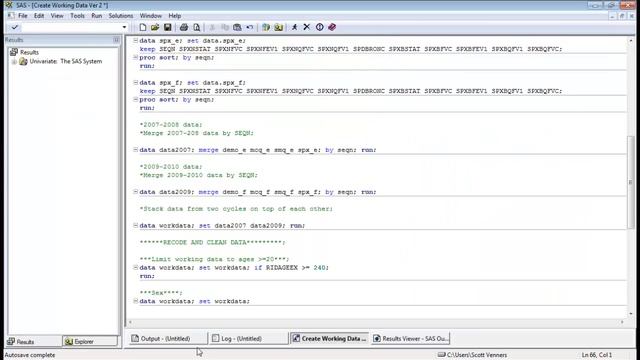Click the Open file folder icon
Screen dimensions: 640x360
point(155,27)
